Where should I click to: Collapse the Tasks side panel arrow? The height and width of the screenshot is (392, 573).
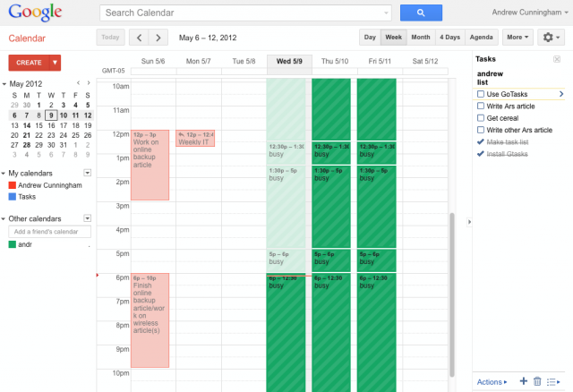point(469,222)
